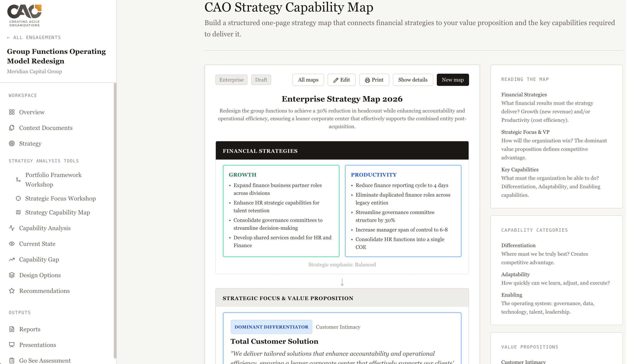Click the Design Options layers icon
Viewport: 626px width, 364px height.
[12, 275]
